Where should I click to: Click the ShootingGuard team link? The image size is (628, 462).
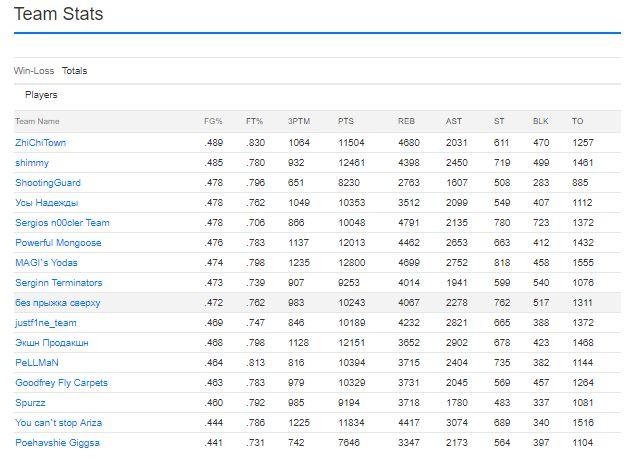48,183
